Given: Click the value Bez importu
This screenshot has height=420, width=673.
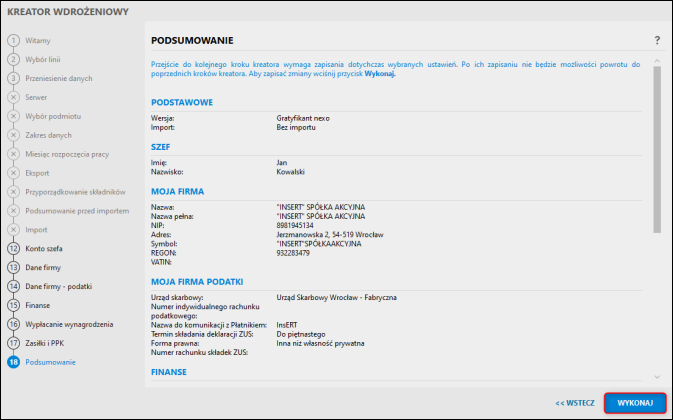Looking at the screenshot, I should tap(296, 127).
